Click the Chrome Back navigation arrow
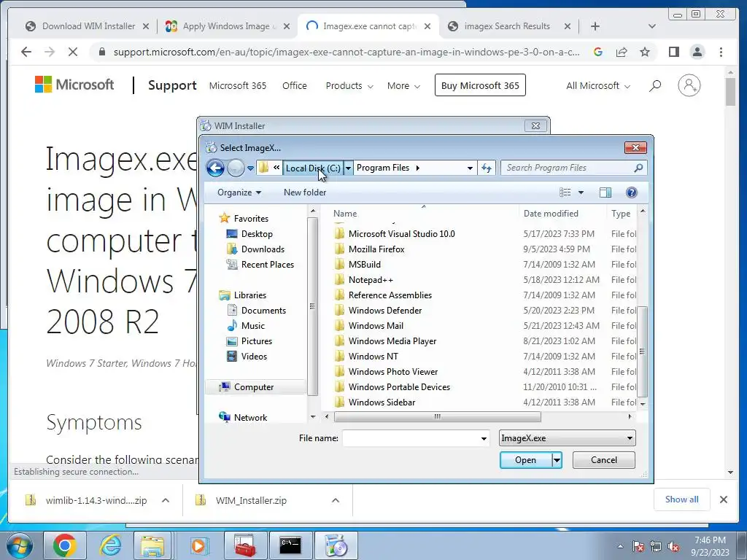 click(x=26, y=52)
